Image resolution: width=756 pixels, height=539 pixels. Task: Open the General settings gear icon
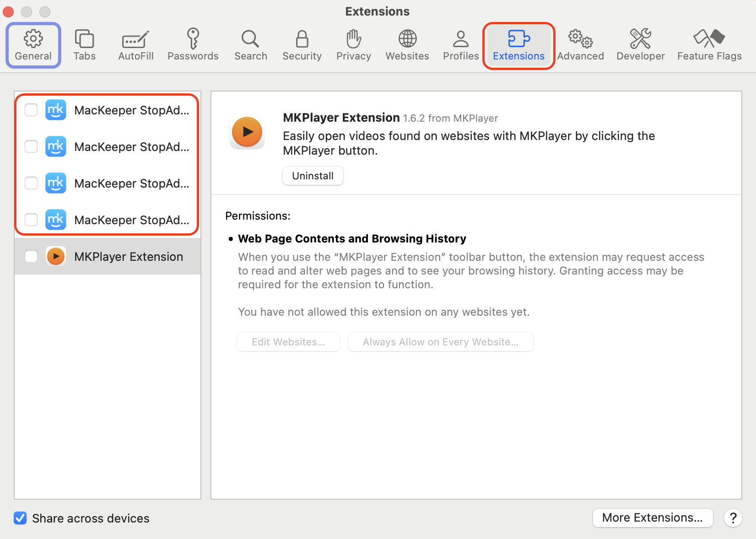pos(33,39)
